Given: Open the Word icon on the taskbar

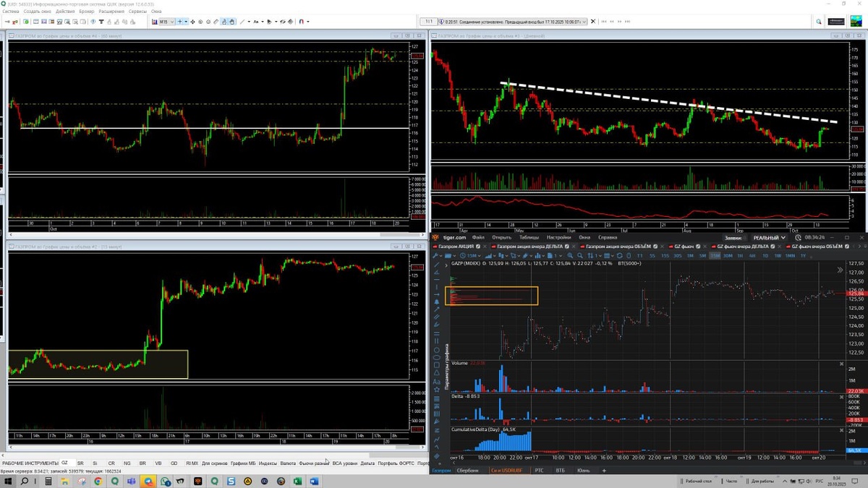Looking at the screenshot, I should pos(314,481).
